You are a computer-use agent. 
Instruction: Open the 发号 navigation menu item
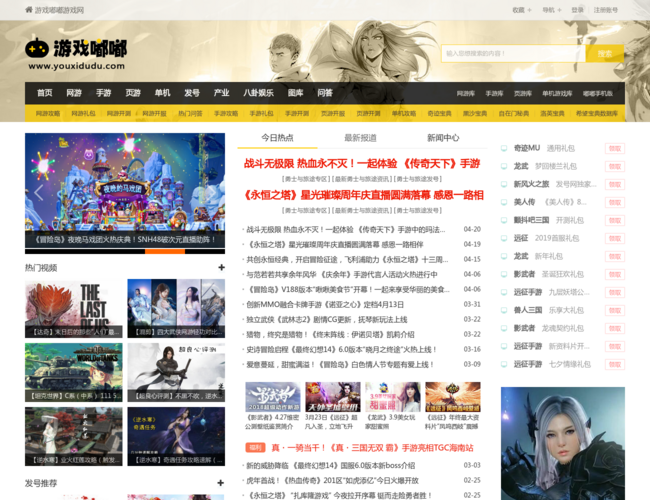pos(192,93)
